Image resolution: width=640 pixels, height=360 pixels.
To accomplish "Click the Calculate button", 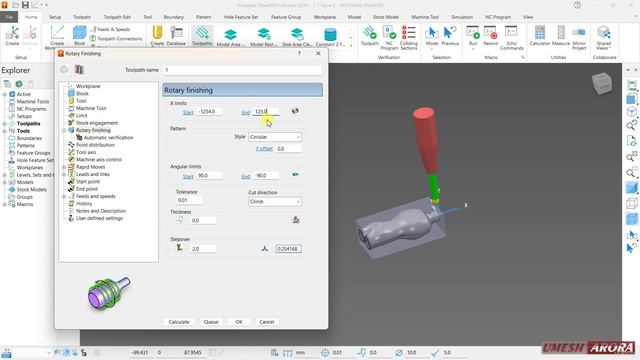I will click(179, 322).
